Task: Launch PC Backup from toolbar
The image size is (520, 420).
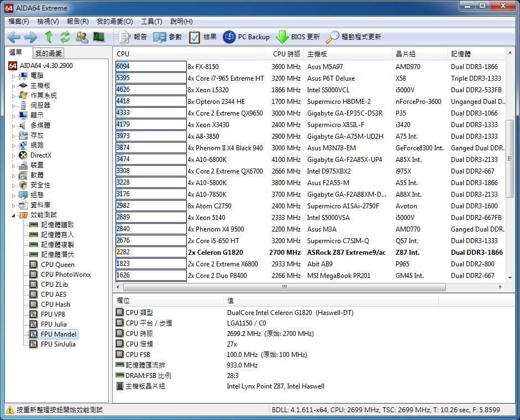Action: 246,37
